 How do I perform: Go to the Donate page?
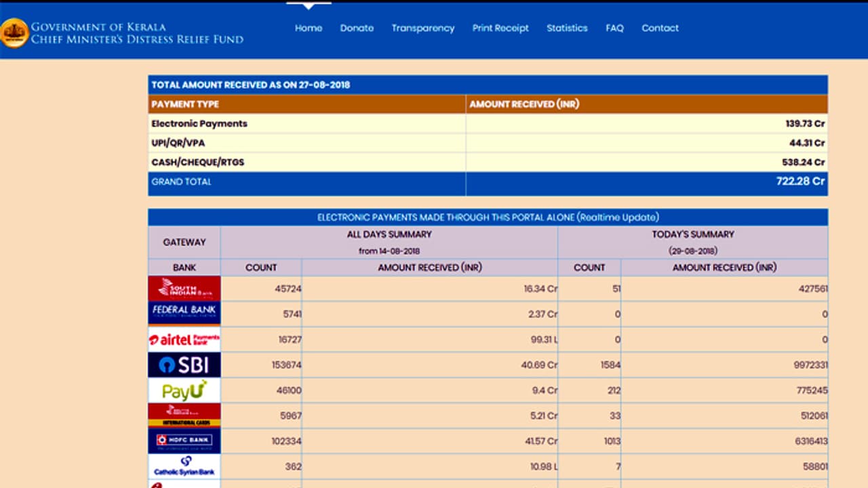point(357,28)
